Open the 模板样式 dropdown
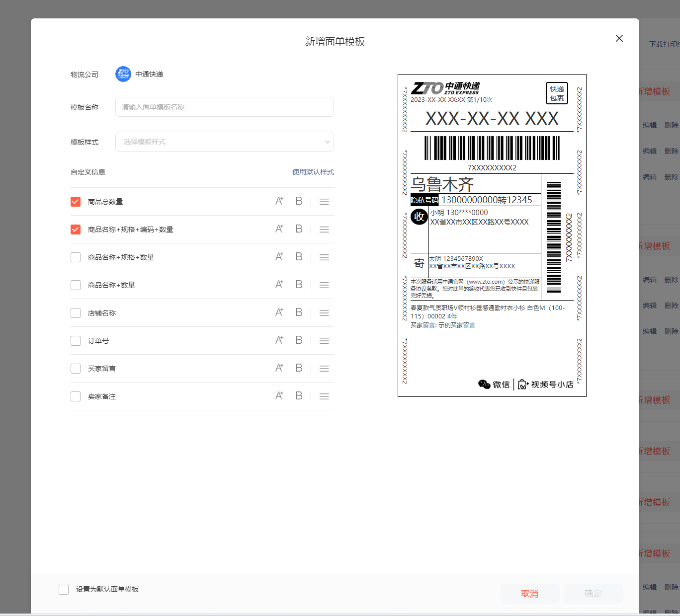The width and height of the screenshot is (680, 616). (x=224, y=142)
